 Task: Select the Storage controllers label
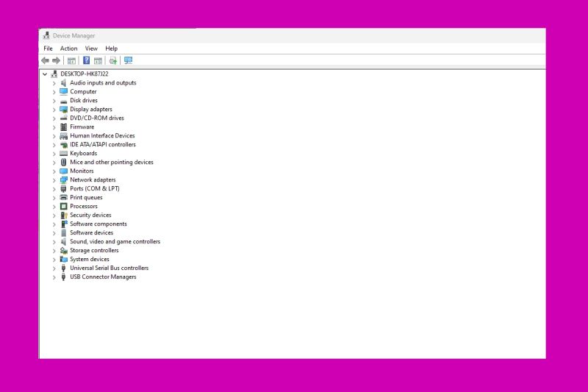pyautogui.click(x=94, y=250)
